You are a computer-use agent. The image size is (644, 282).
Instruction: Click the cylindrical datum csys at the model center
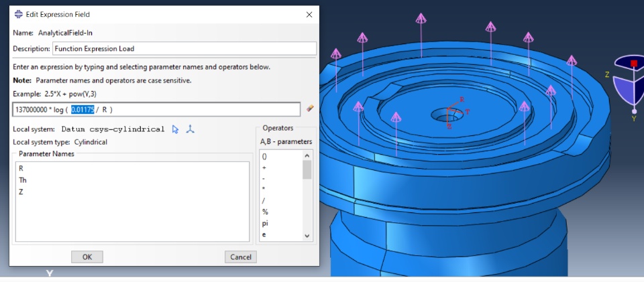coord(455,113)
